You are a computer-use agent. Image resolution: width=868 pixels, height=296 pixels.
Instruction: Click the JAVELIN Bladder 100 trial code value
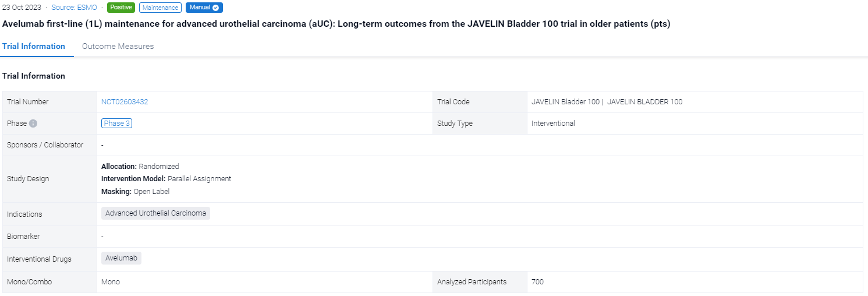tap(607, 102)
